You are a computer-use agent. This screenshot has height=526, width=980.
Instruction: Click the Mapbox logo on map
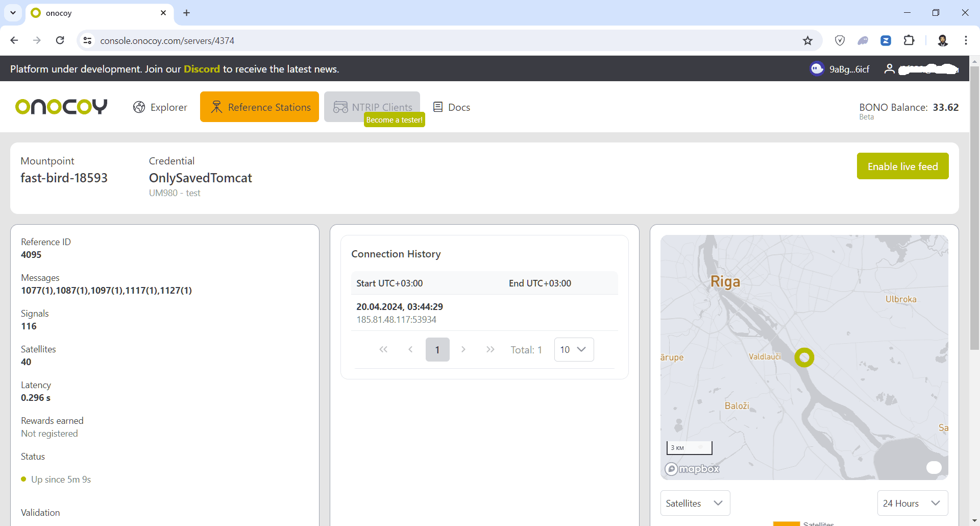click(692, 469)
